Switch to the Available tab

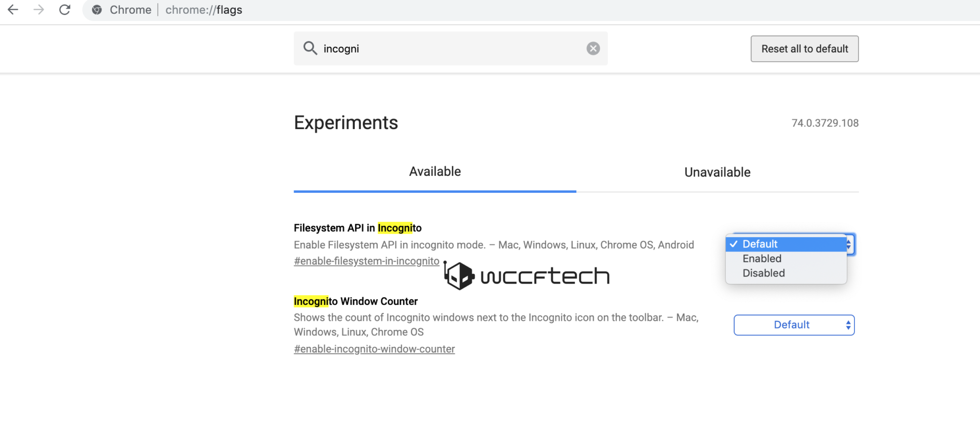pos(435,172)
